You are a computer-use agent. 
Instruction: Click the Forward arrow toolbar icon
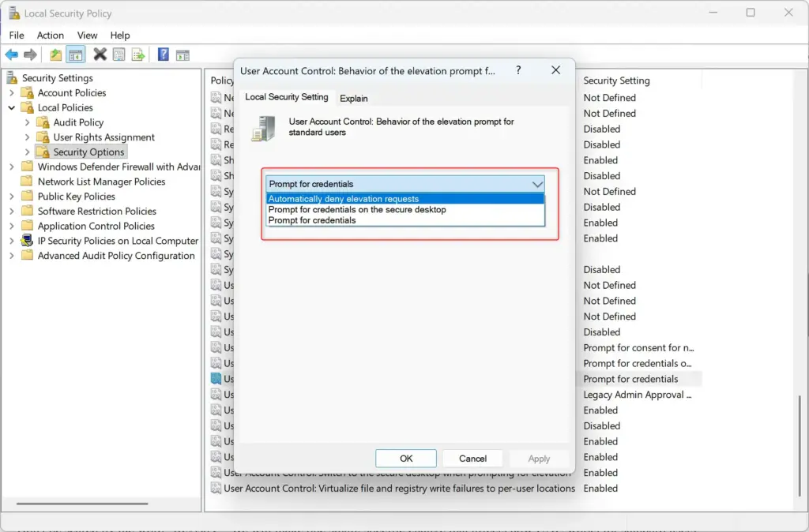pyautogui.click(x=31, y=54)
